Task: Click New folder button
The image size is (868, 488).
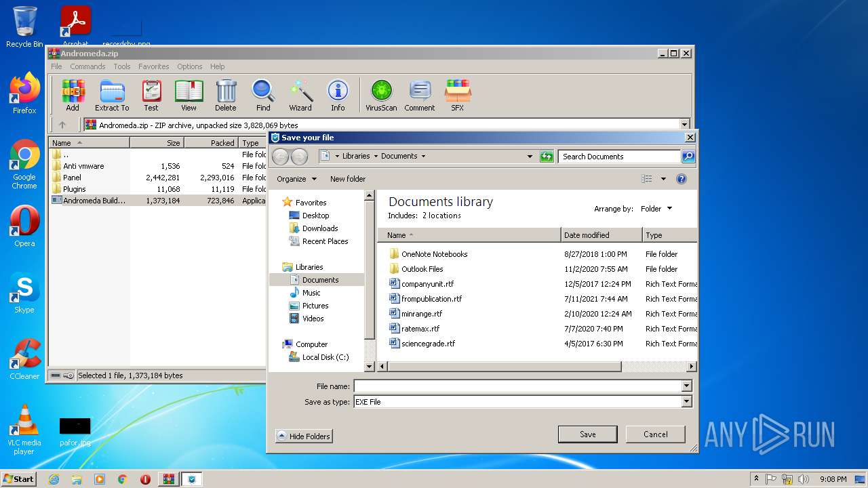Action: pos(348,179)
